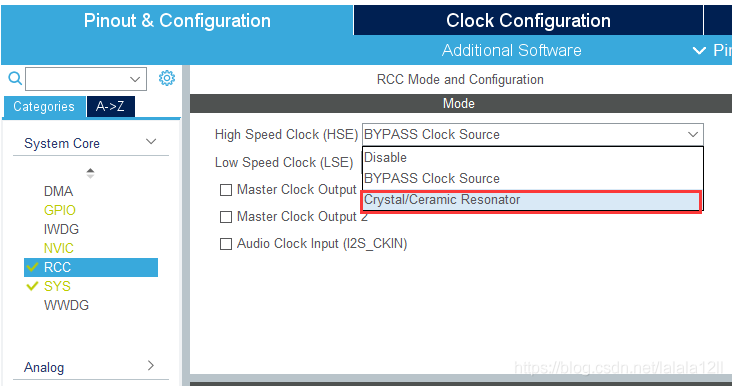
Task: Click the search magnifier icon
Action: click(x=15, y=78)
